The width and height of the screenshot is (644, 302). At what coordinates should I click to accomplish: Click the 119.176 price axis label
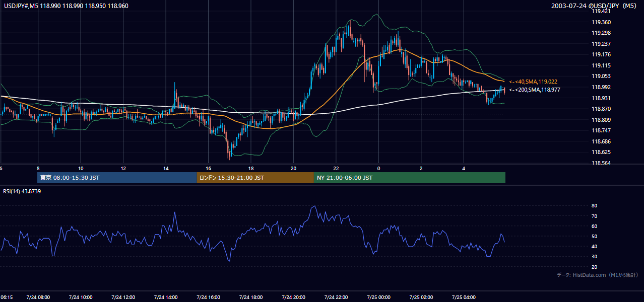coord(601,54)
